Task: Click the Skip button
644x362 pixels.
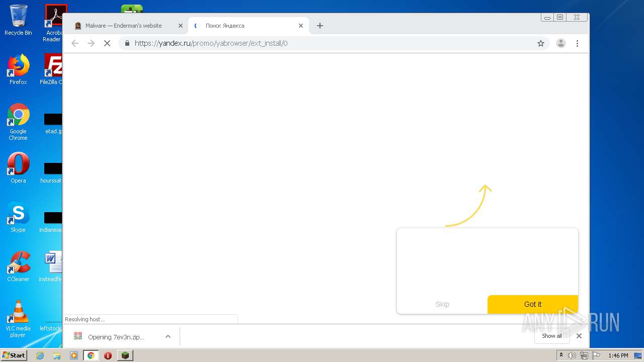Action: 442,304
